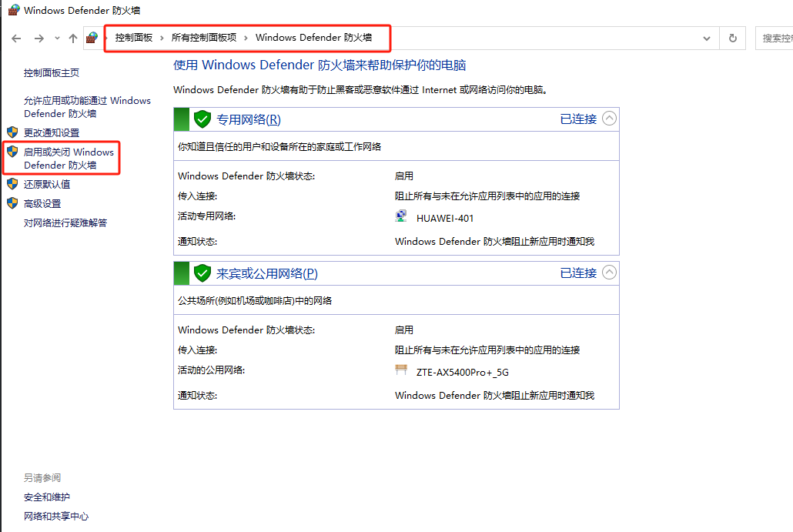
Task: Click 活动的公用网络: label
Action: [211, 370]
